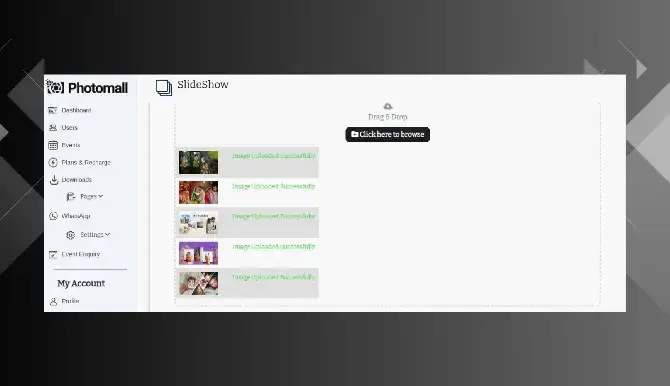Click the Photomall camera logo icon
The width and height of the screenshot is (670, 386).
pos(55,87)
